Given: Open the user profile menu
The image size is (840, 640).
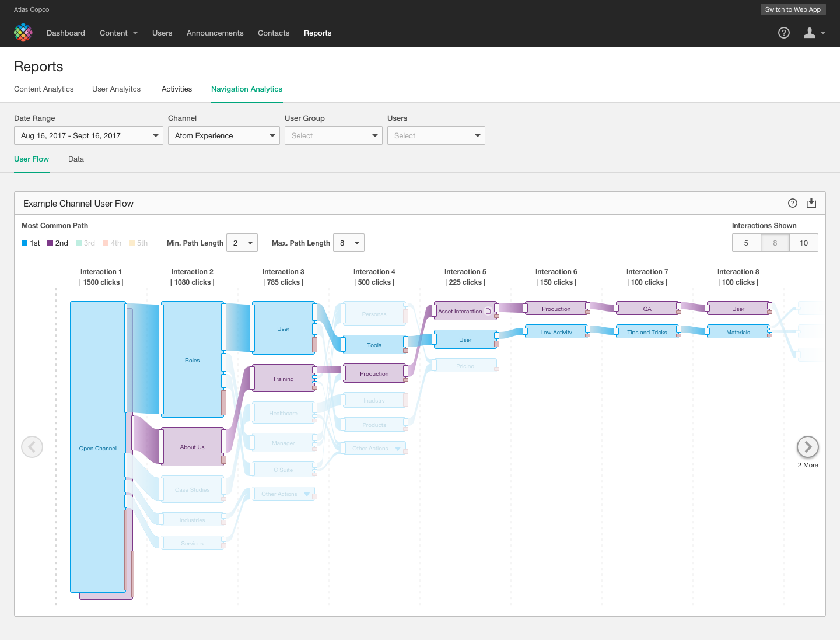Looking at the screenshot, I should point(813,33).
